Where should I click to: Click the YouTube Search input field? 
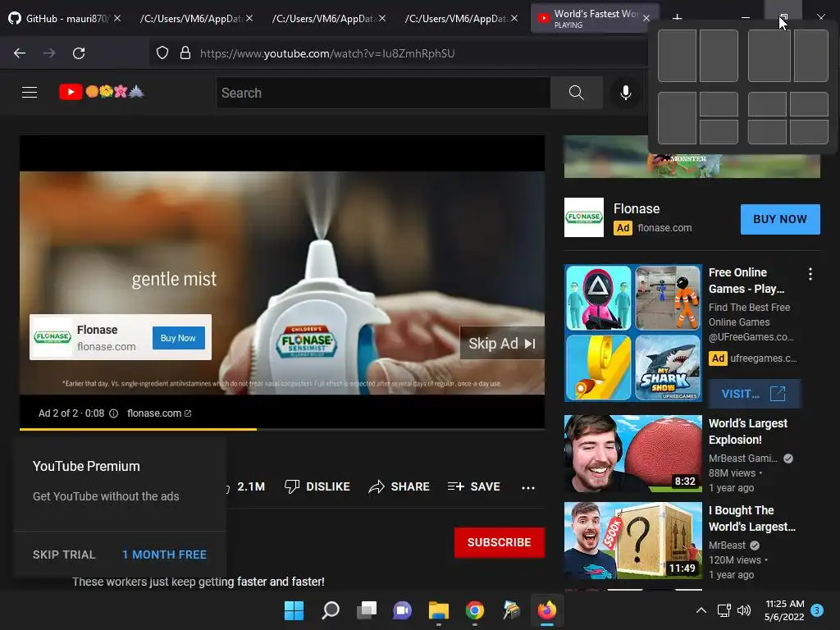[x=383, y=93]
